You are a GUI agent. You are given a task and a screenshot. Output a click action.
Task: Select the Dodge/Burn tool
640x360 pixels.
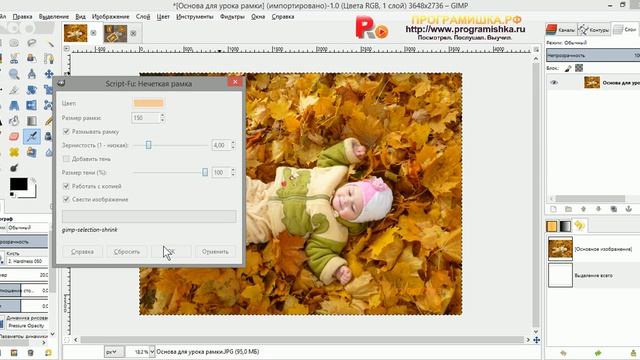coord(14,168)
